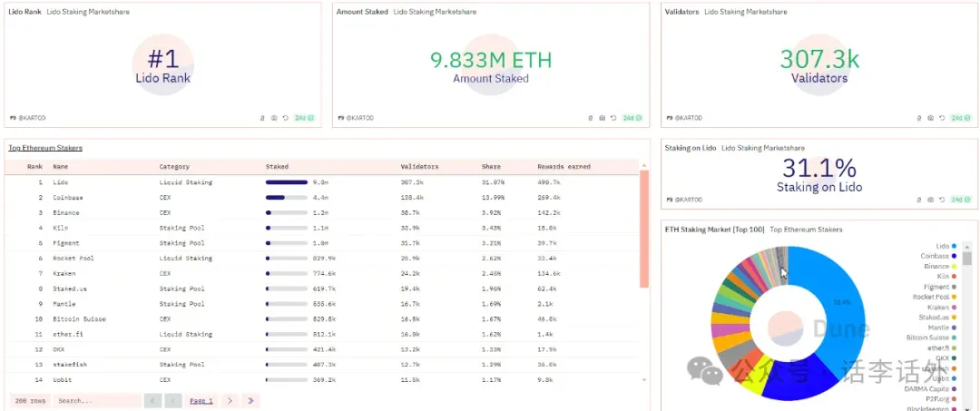Go to next page of stakers table
Screen dimensions: 980x411
[230, 400]
